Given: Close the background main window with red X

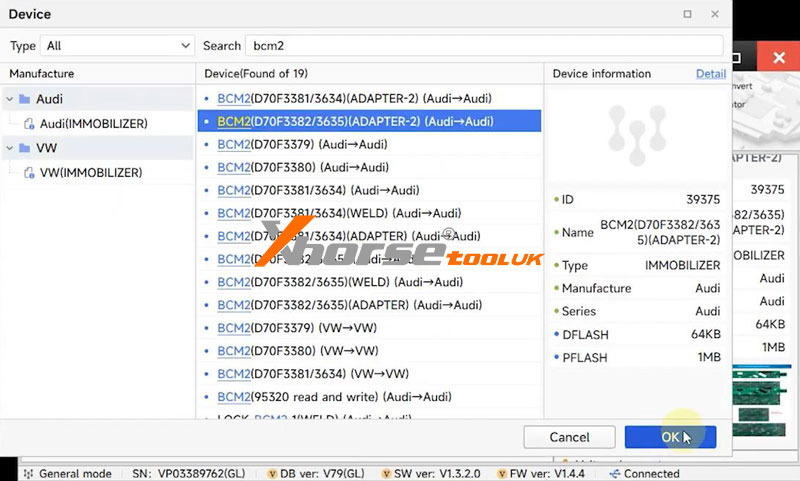Looking at the screenshot, I should click(x=779, y=57).
